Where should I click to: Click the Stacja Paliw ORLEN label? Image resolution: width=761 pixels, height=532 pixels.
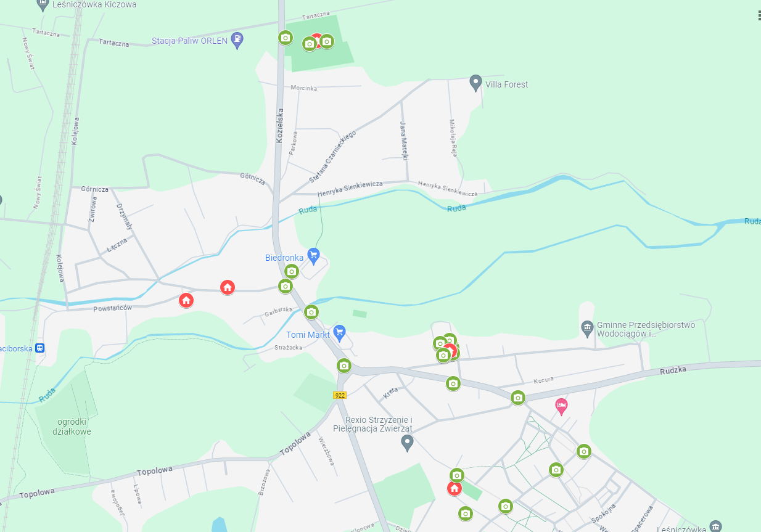click(189, 42)
